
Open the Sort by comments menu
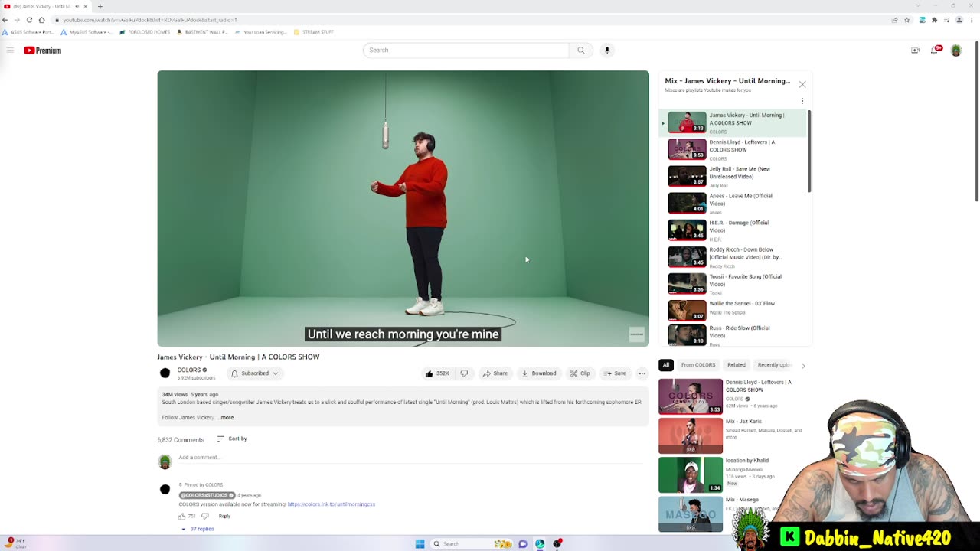pyautogui.click(x=231, y=439)
